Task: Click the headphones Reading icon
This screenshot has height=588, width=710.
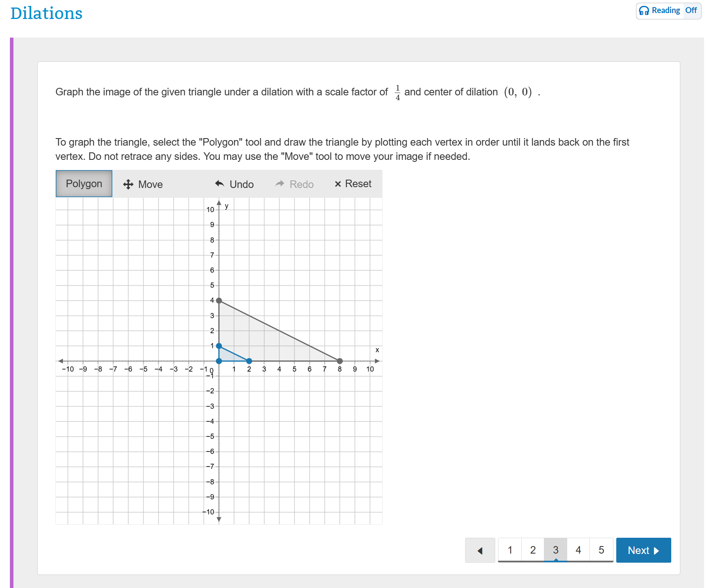Action: pos(644,10)
